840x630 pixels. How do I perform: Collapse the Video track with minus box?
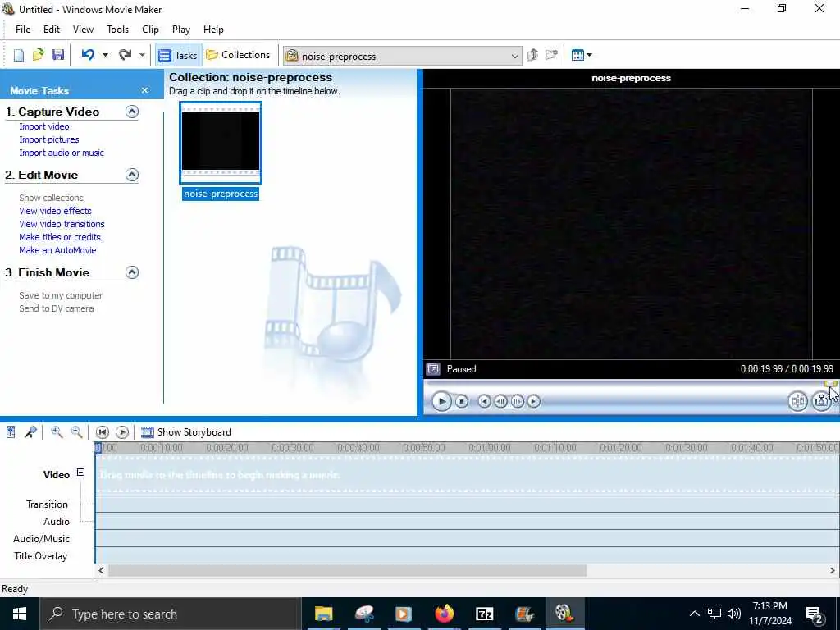81,472
